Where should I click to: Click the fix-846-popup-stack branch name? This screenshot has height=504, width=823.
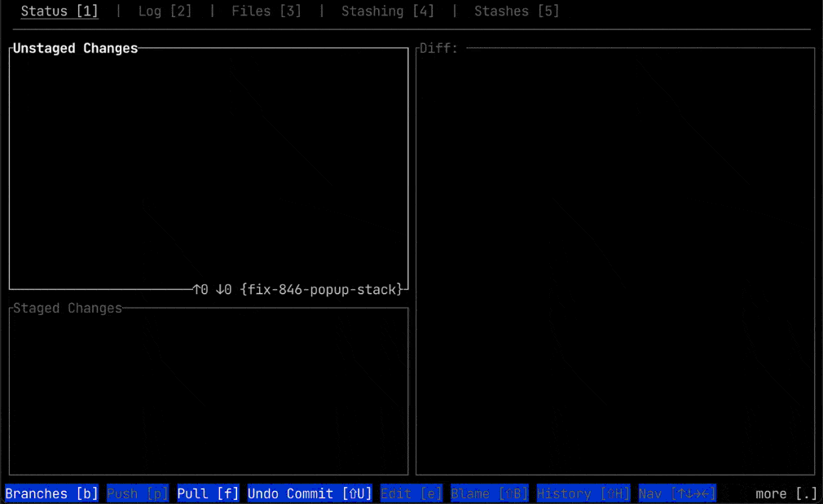click(x=322, y=289)
